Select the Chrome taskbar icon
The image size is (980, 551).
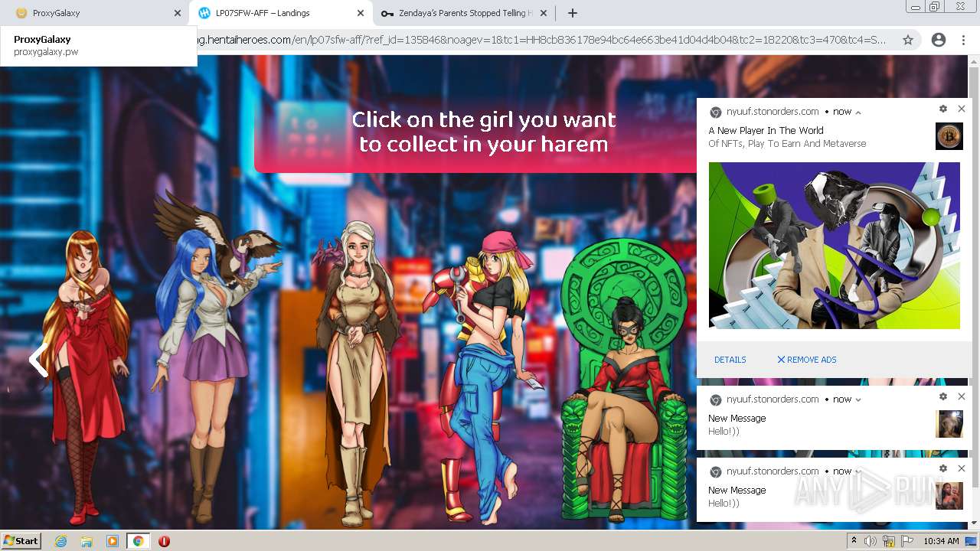click(138, 541)
